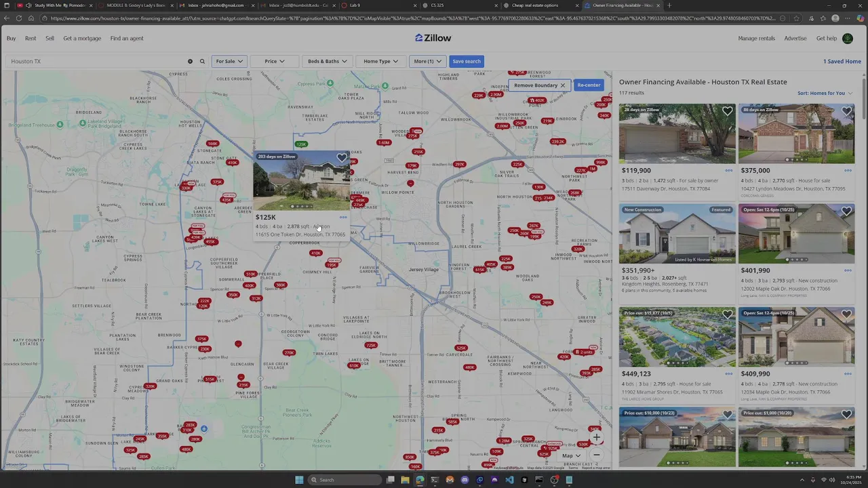
Task: Save the $125K map popup home with heart icon
Action: 342,158
